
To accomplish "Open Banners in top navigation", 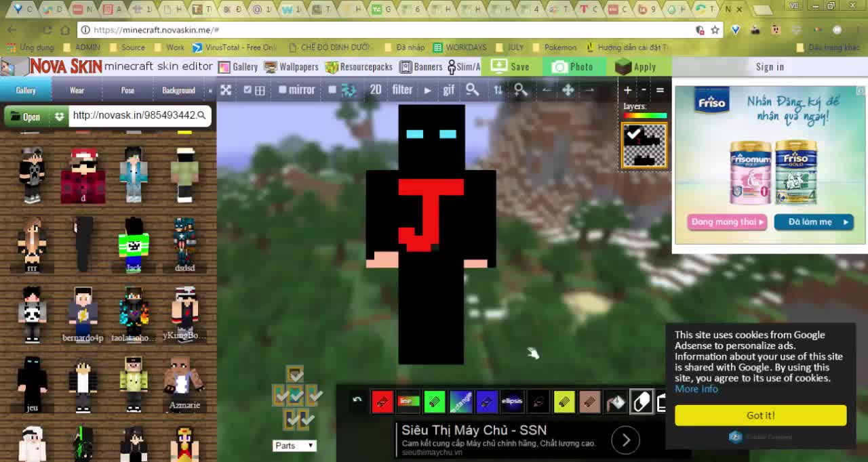I will click(420, 66).
